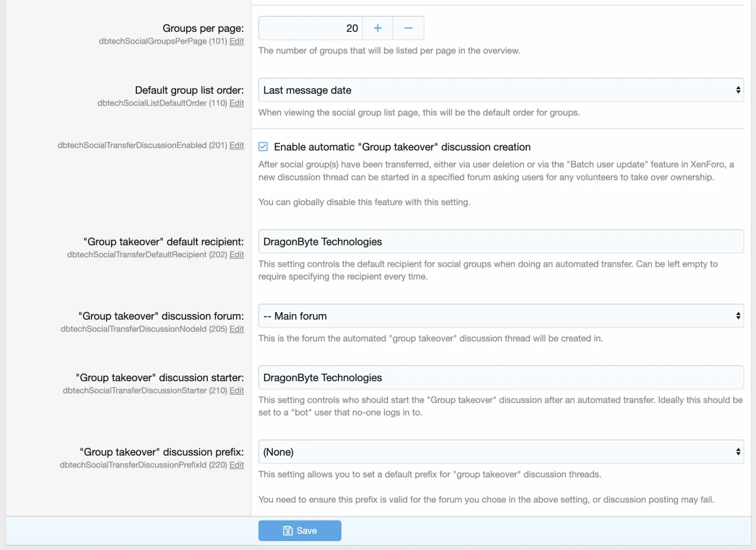Click the arrows on Last message date selector

click(x=738, y=90)
